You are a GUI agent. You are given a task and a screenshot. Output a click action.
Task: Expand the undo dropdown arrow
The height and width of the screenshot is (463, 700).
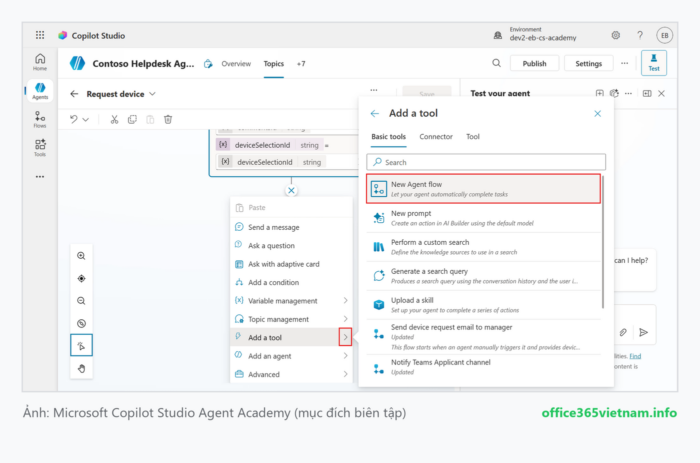click(86, 120)
